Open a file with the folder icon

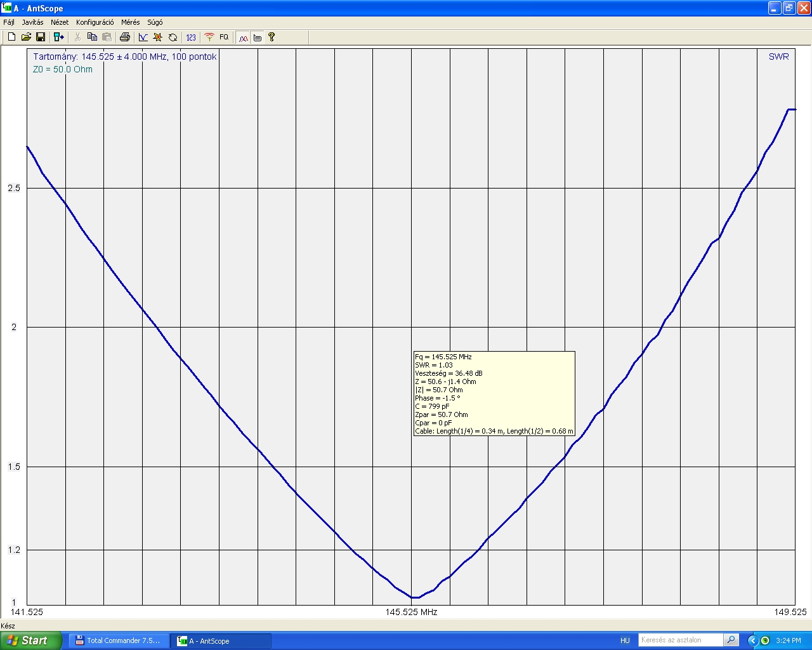coord(26,37)
